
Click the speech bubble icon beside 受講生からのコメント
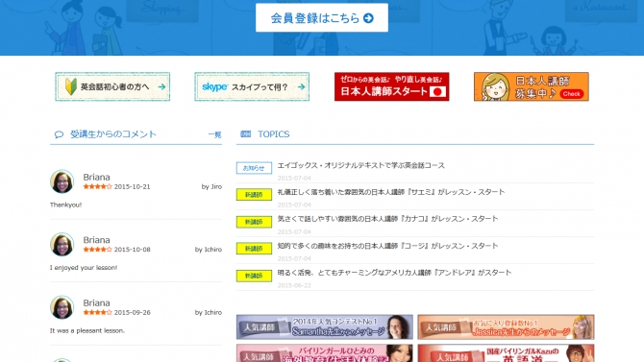(59, 134)
